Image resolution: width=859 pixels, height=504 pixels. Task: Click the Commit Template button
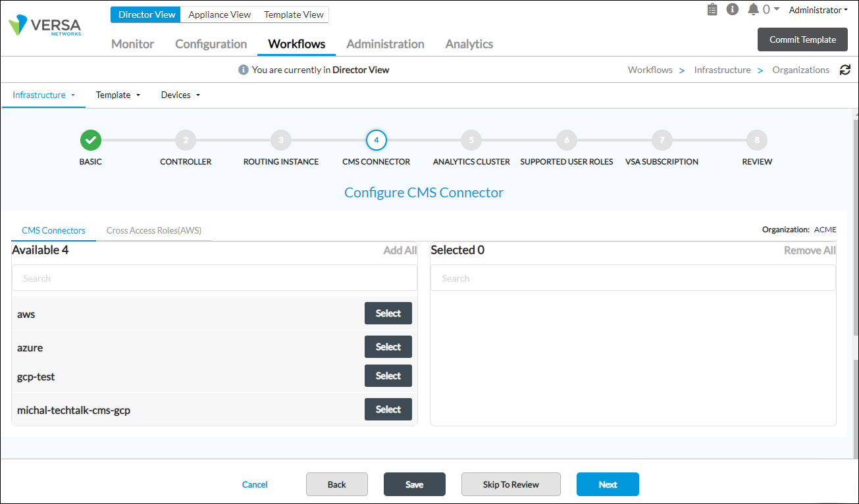[802, 39]
